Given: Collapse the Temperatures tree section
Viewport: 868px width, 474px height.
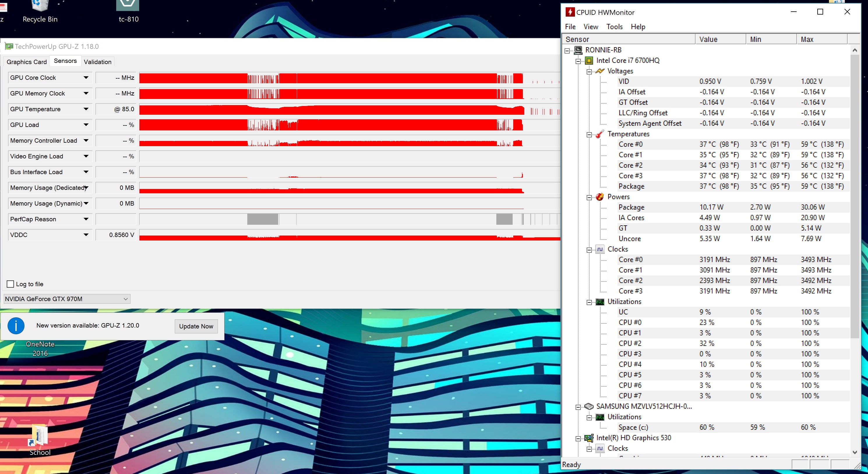Looking at the screenshot, I should point(589,135).
